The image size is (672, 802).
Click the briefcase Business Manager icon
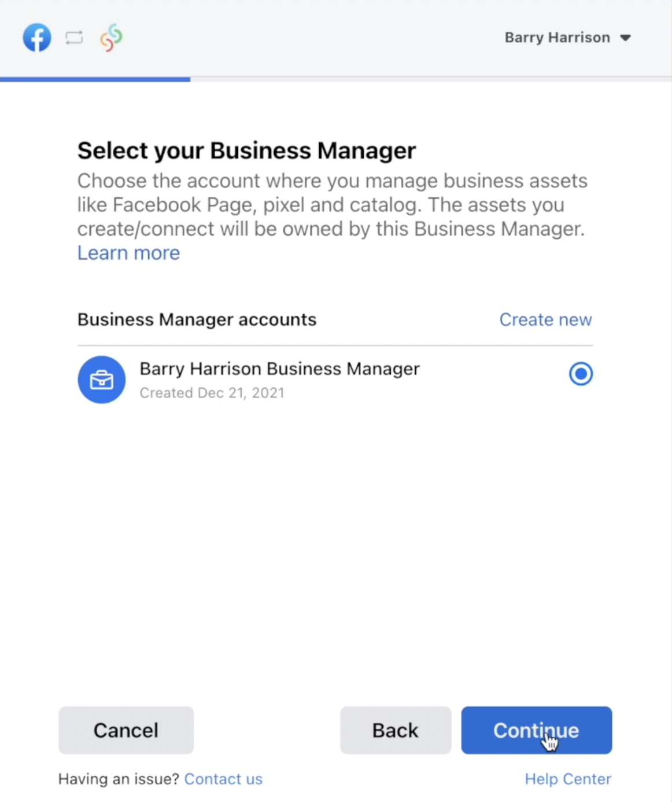click(102, 380)
